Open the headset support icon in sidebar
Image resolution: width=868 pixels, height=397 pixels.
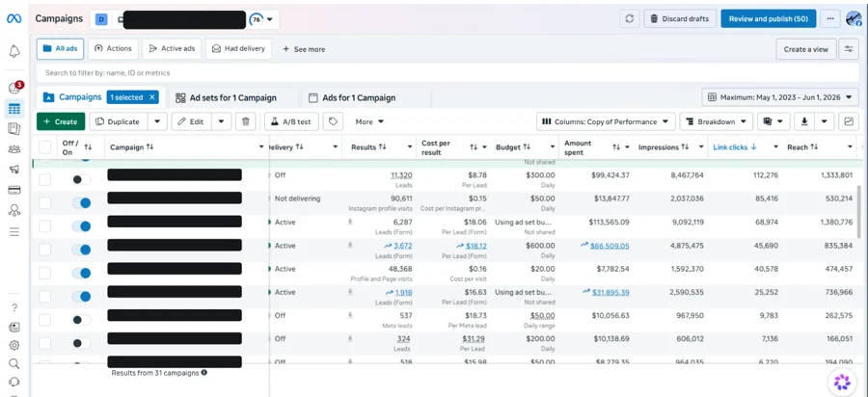(14, 383)
